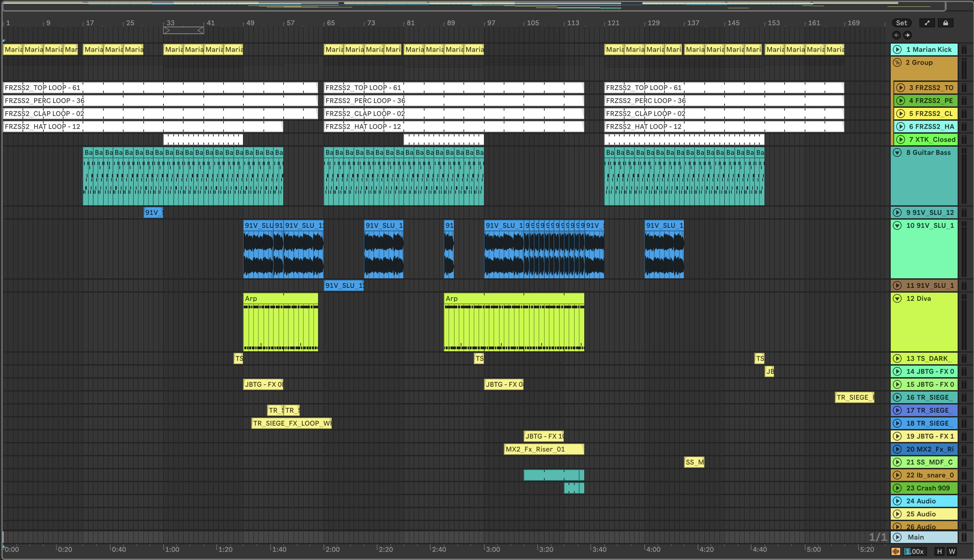974x560 pixels.
Task: Click the W optimize width button
Action: 952,551
